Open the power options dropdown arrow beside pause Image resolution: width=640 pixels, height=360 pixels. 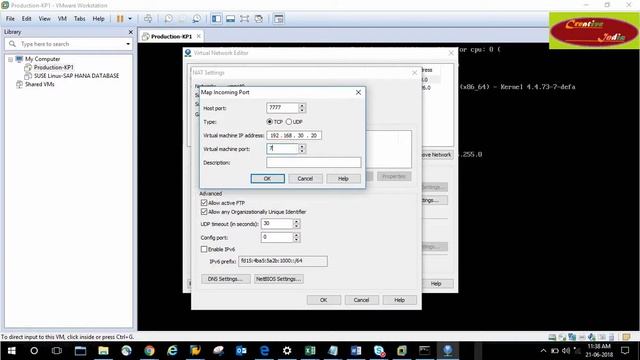point(130,19)
